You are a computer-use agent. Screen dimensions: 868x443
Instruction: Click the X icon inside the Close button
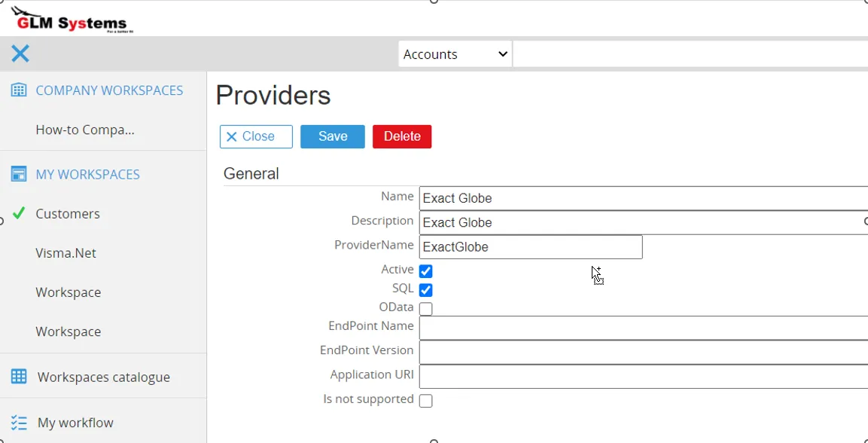(x=233, y=136)
